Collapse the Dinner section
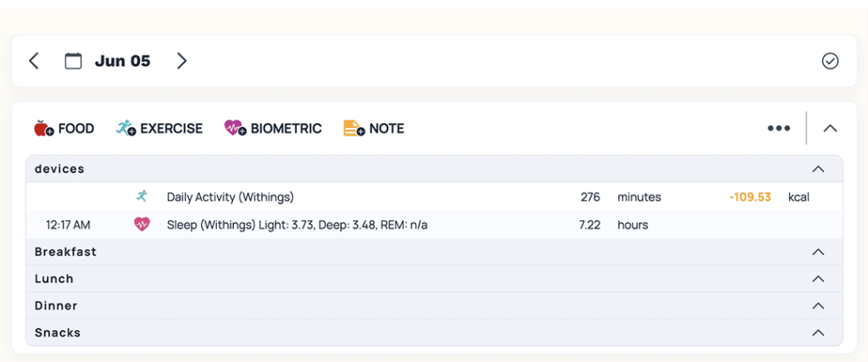The height and width of the screenshot is (362, 868). pos(818,306)
